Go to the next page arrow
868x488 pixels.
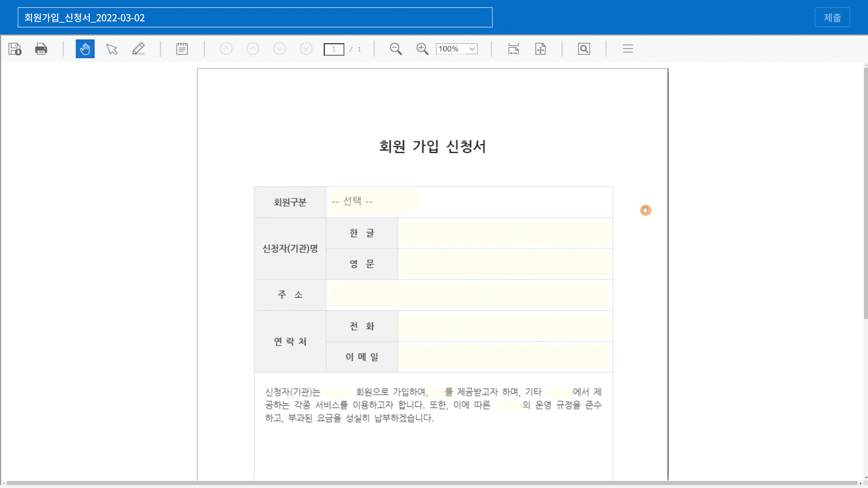[x=279, y=49]
